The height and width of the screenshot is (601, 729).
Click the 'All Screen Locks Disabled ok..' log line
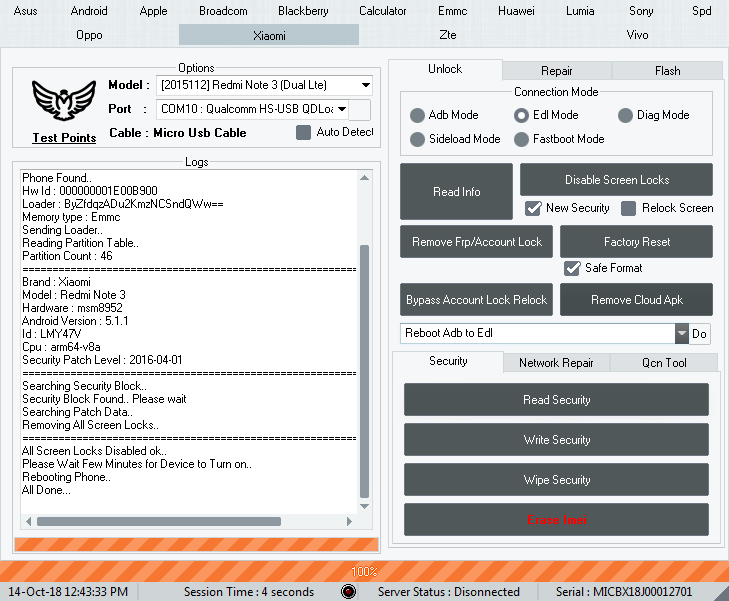94,451
